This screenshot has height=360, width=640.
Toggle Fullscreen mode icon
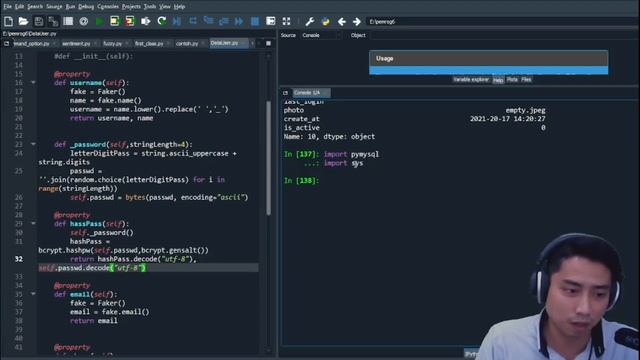coord(287,21)
